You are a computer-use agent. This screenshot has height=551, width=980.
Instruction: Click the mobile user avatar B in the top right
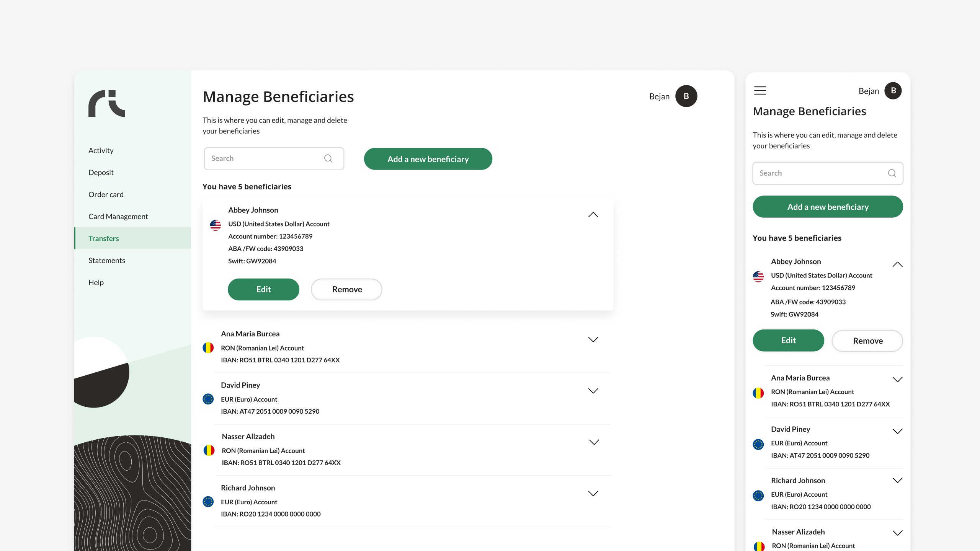[893, 91]
